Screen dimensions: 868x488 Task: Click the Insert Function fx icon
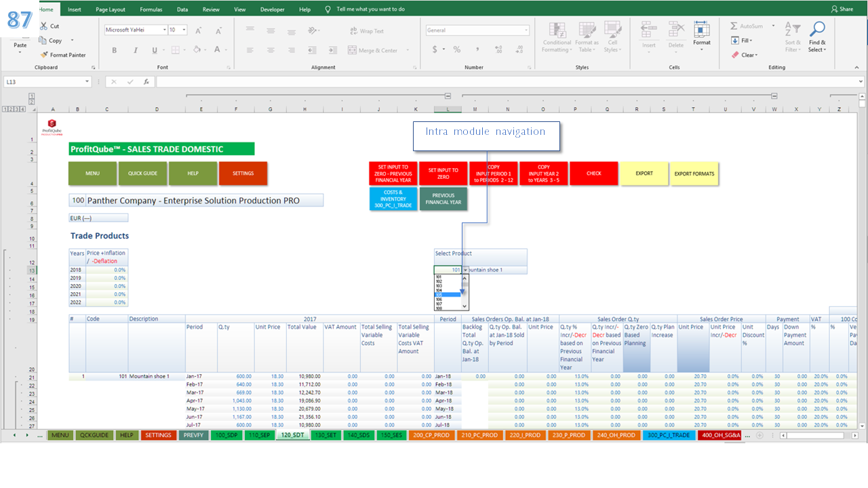pyautogui.click(x=146, y=82)
